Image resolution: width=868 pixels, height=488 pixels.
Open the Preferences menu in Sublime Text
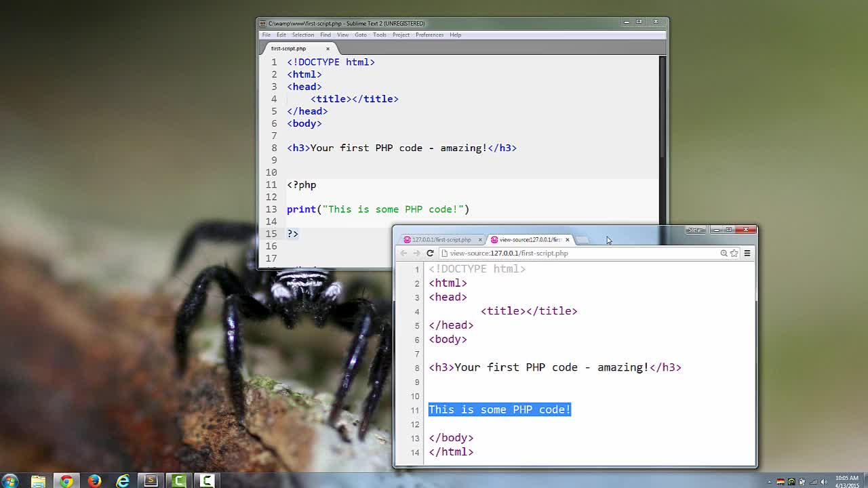tap(429, 35)
